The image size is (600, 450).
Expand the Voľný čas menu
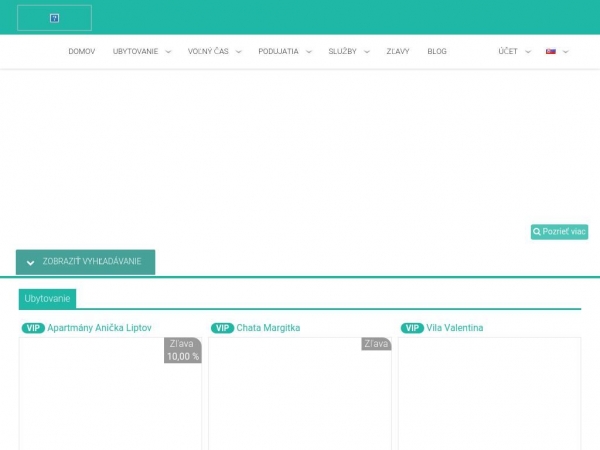214,51
